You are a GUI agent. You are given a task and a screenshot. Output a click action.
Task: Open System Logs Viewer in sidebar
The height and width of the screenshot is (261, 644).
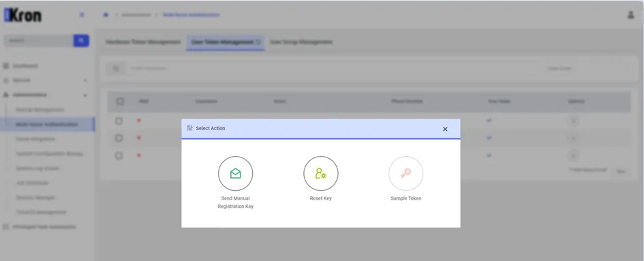(37, 168)
